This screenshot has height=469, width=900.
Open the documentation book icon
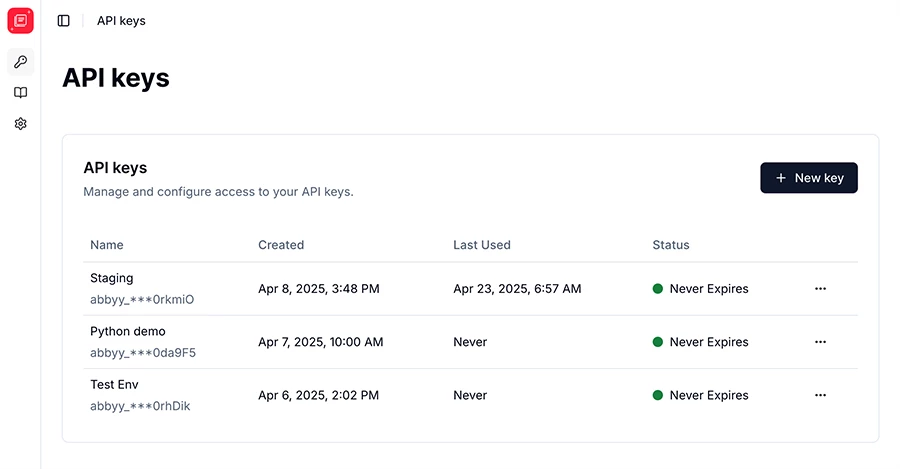pos(21,92)
